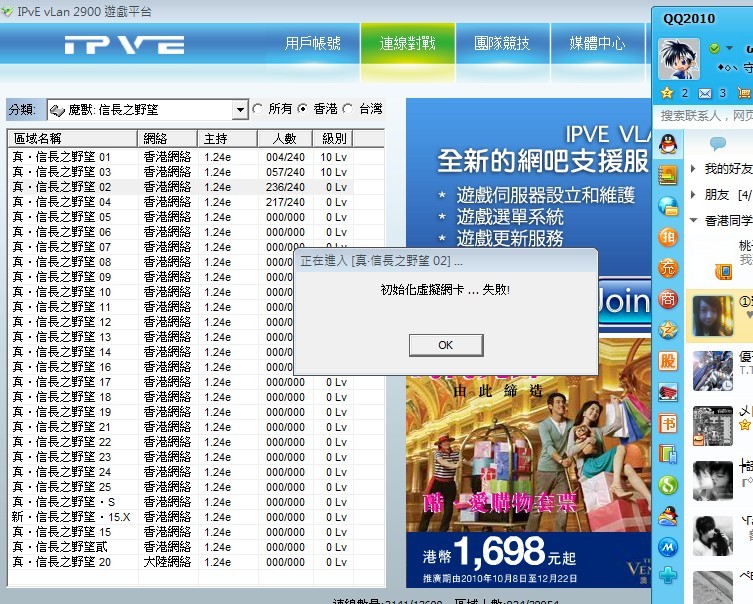Expand the 我的好友 contact group
This screenshot has width=753, height=604.
click(693, 169)
